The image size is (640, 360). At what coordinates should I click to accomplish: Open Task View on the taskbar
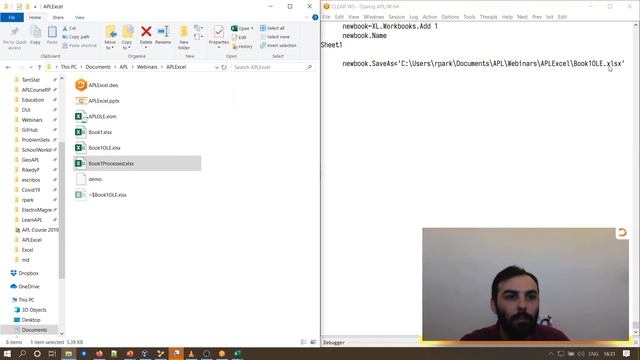point(52,353)
